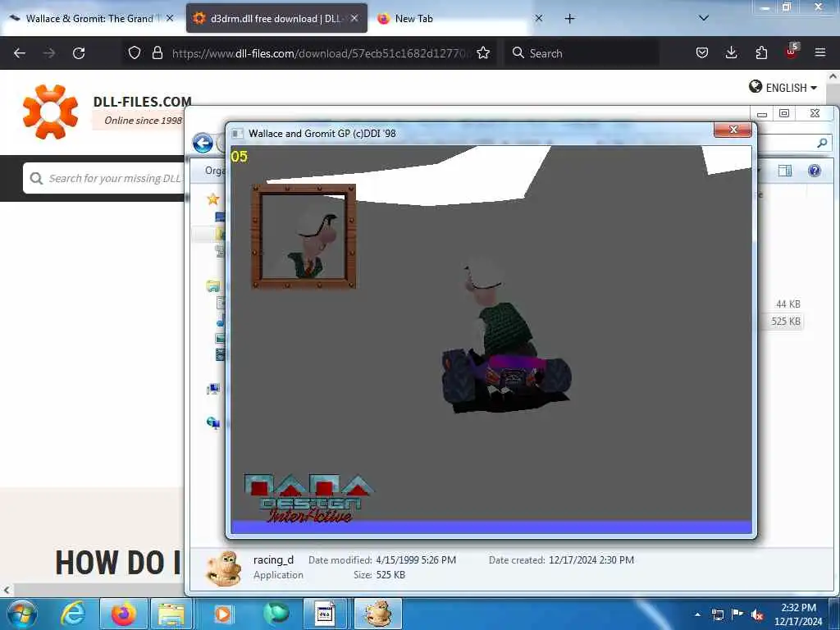Click the racing_d application icon in details pane
The height and width of the screenshot is (630, 840).
point(223,568)
